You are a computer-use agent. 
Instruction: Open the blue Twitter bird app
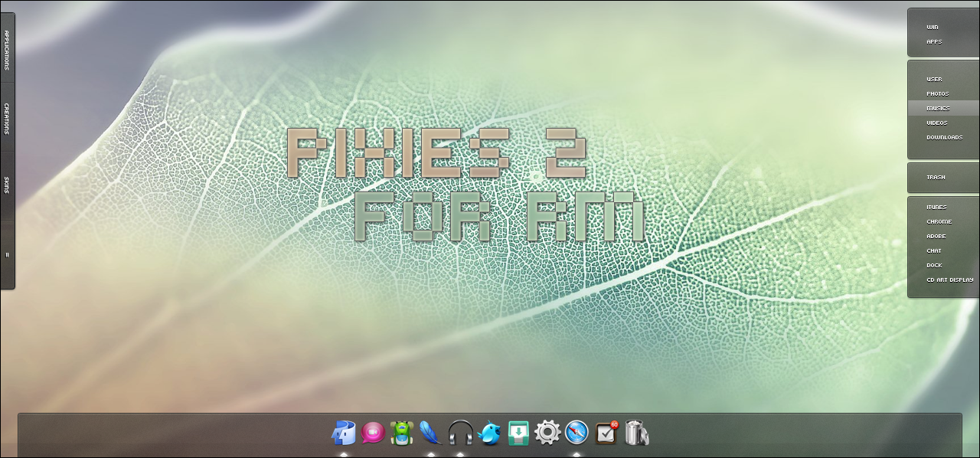pos(489,433)
